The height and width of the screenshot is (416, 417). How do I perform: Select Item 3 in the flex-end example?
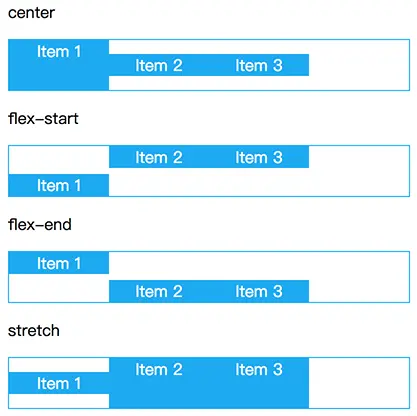pos(259,291)
